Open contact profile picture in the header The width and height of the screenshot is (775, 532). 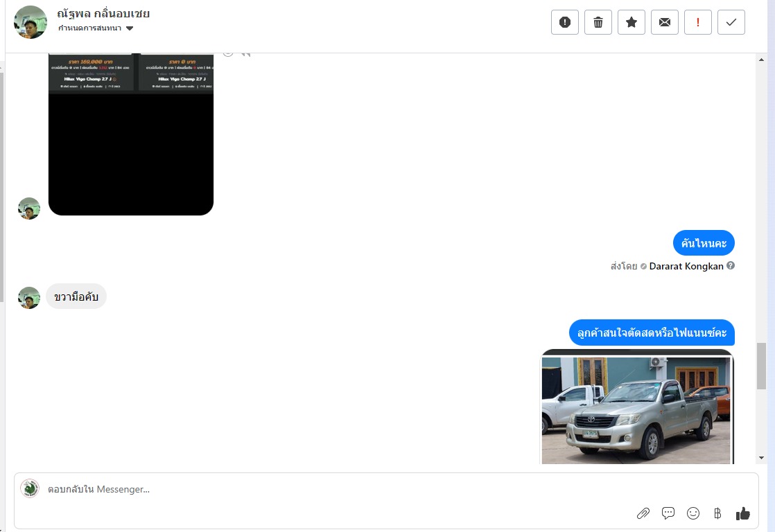(31, 22)
